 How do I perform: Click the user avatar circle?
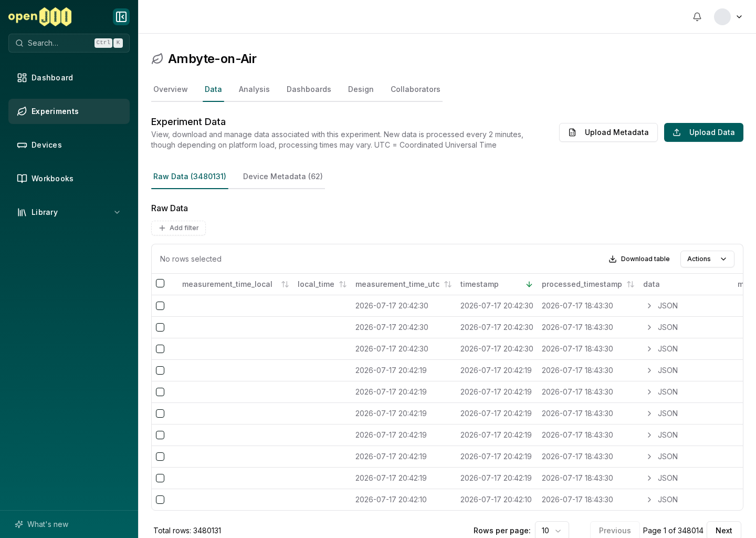point(722,17)
